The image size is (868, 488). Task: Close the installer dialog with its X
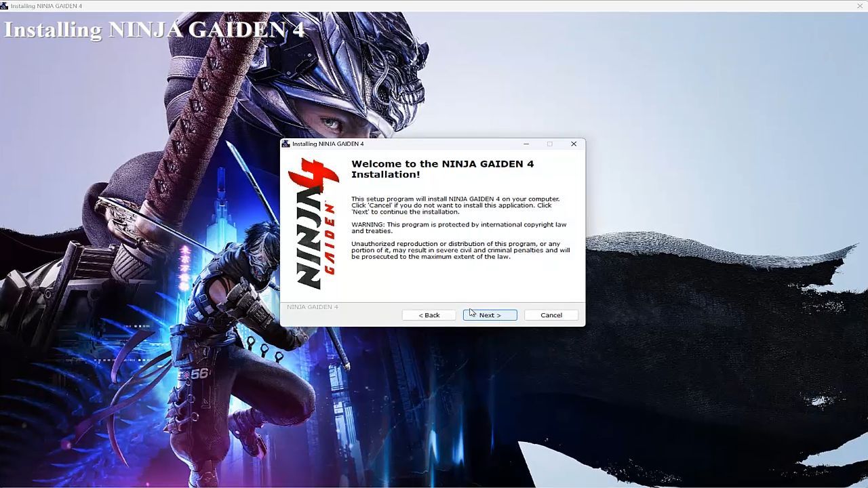point(574,144)
